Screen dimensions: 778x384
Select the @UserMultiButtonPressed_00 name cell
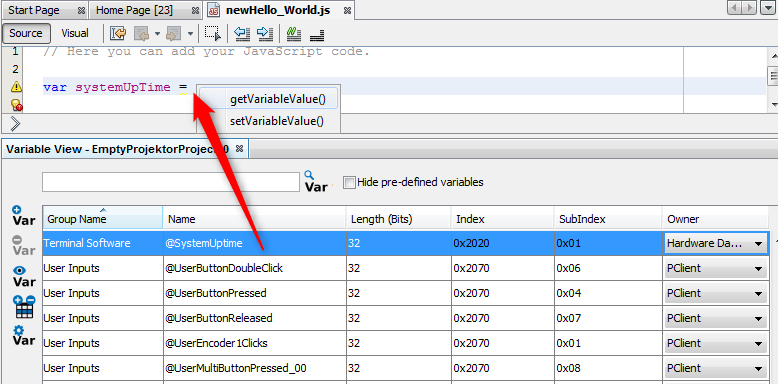[255, 368]
